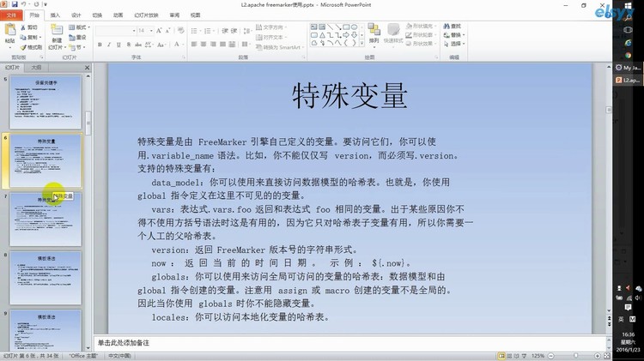Save the presentation from quick access toolbar
644x361 pixels.
click(15, 4)
